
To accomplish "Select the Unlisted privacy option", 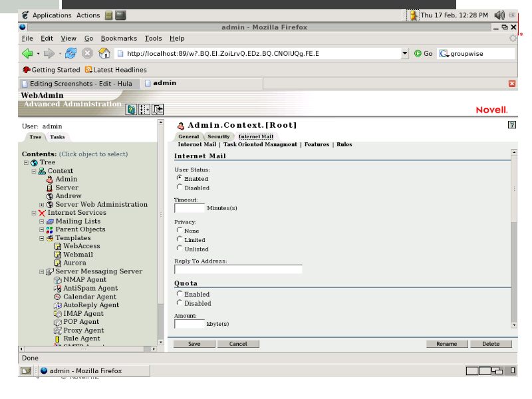I will tap(180, 248).
